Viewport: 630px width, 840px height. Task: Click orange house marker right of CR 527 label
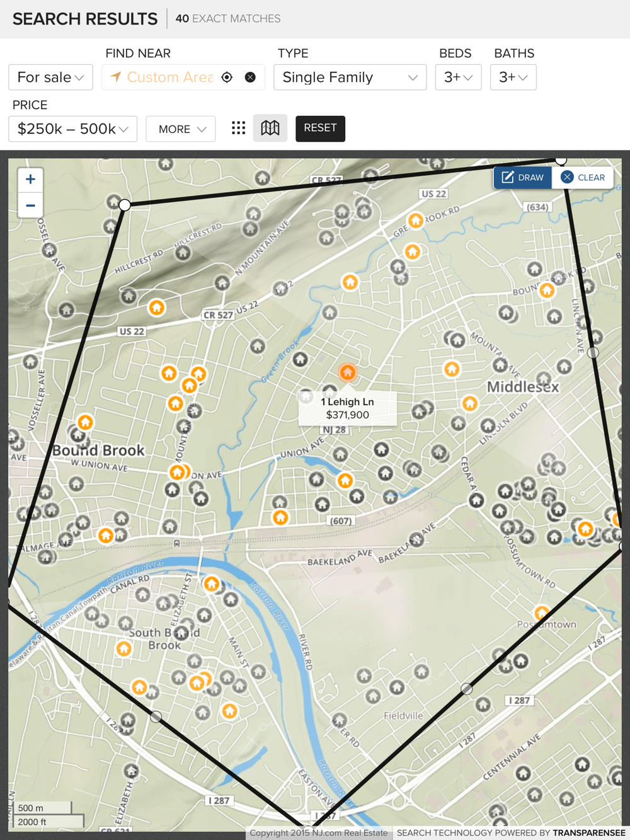click(350, 282)
